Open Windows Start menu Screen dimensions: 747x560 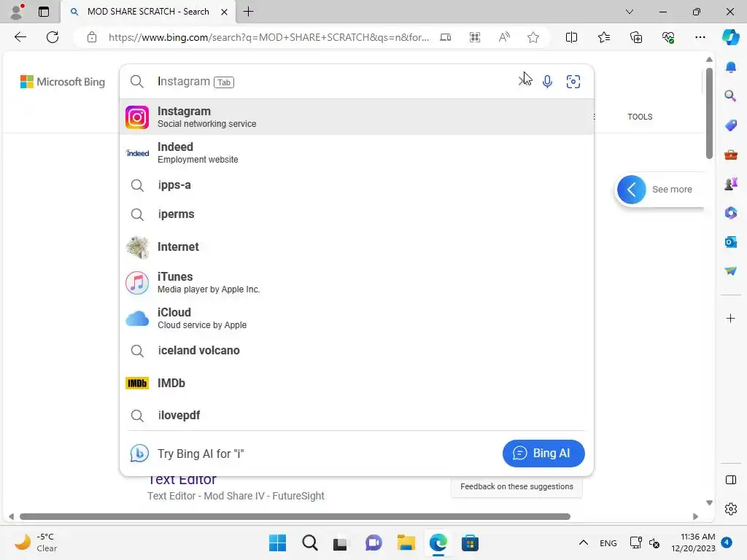[277, 542]
